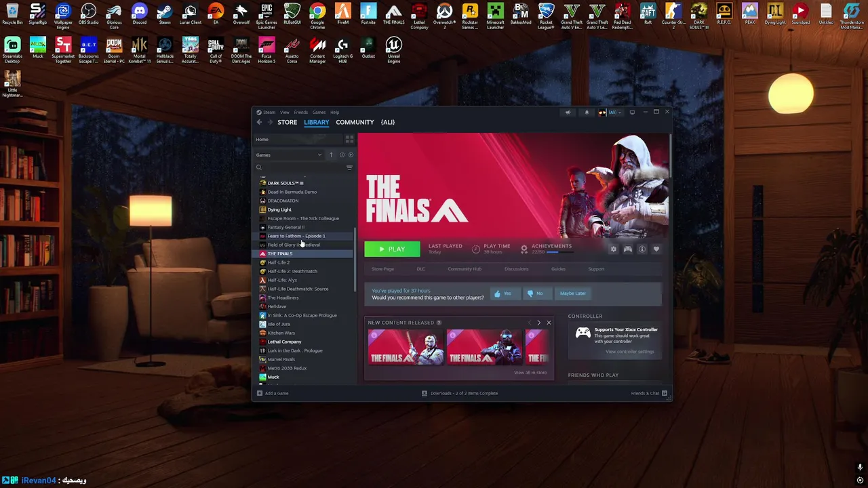Open THE FINALS manage settings gear
Viewport: 868px width, 488px height.
point(614,249)
